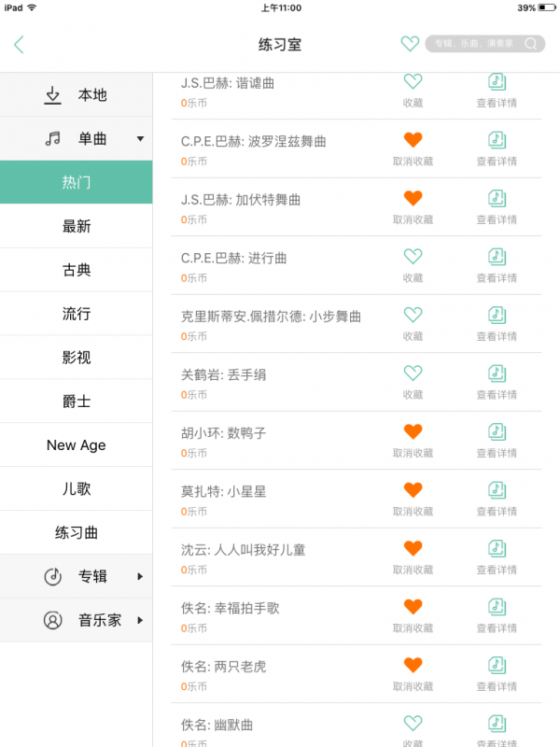Open the 单曲 dropdown arrow
This screenshot has height=747, width=560.
point(141,138)
